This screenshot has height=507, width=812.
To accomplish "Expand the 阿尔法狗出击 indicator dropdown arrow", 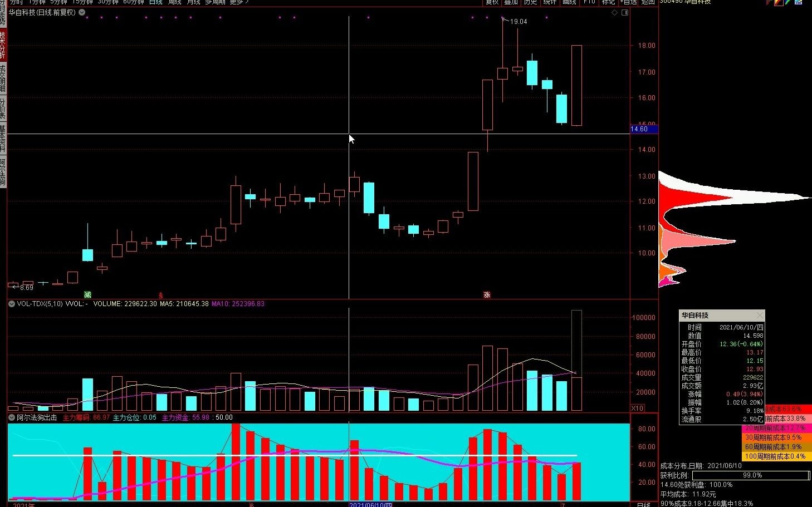I will pyautogui.click(x=11, y=417).
